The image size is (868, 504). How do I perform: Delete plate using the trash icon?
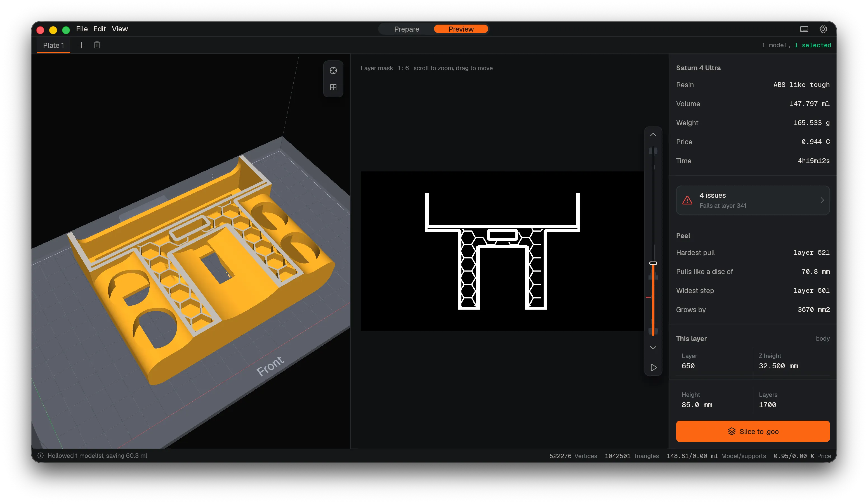click(x=97, y=45)
